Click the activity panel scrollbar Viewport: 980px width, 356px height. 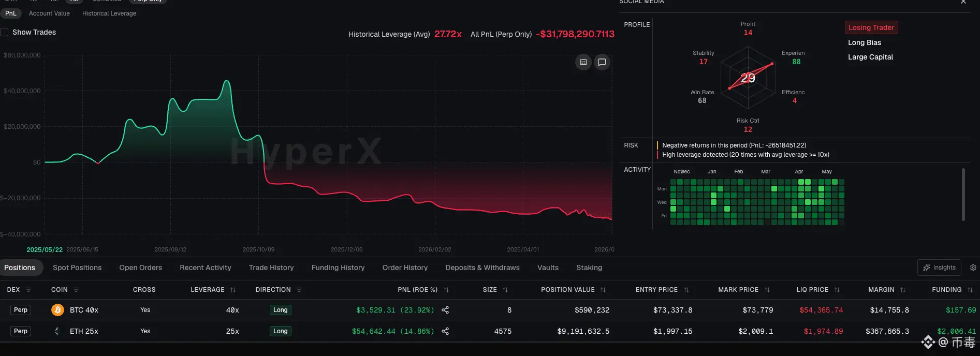pos(963,194)
